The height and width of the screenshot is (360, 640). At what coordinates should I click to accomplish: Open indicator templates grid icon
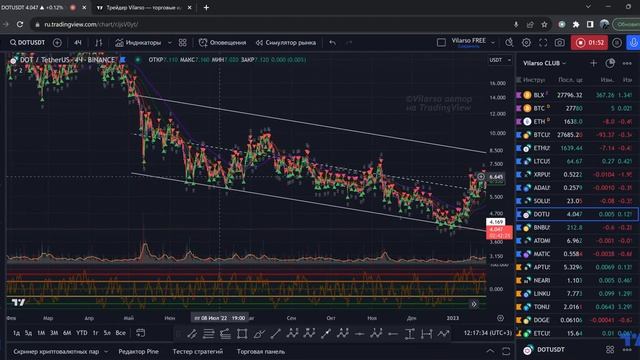coord(182,42)
